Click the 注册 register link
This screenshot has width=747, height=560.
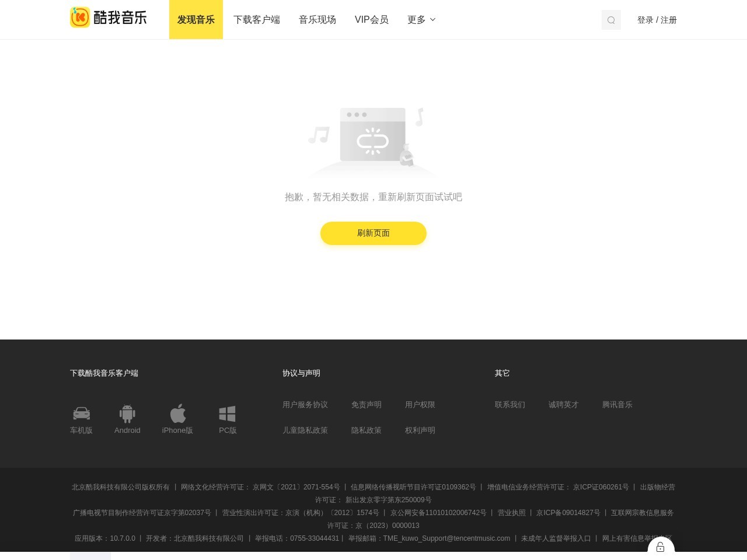(x=669, y=19)
